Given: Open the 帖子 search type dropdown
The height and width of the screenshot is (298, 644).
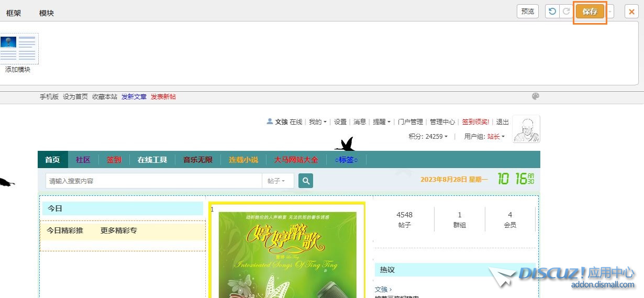Looking at the screenshot, I should coord(276,181).
